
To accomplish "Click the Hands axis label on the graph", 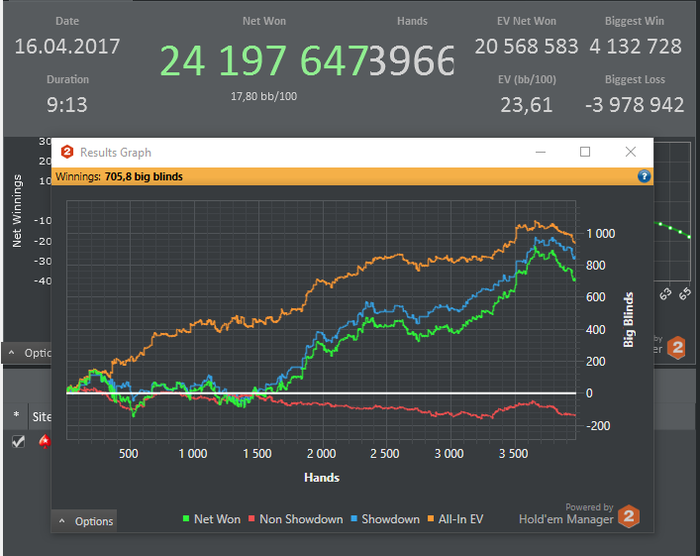I will coord(321,477).
